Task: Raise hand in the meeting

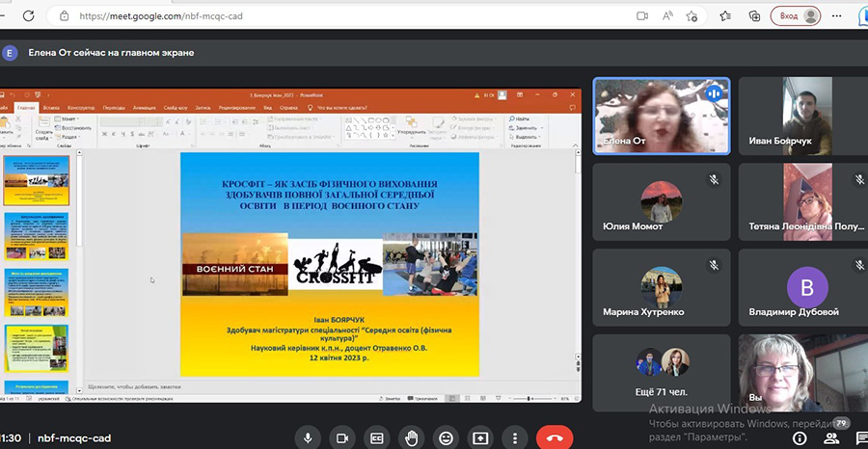Action: pos(411,437)
